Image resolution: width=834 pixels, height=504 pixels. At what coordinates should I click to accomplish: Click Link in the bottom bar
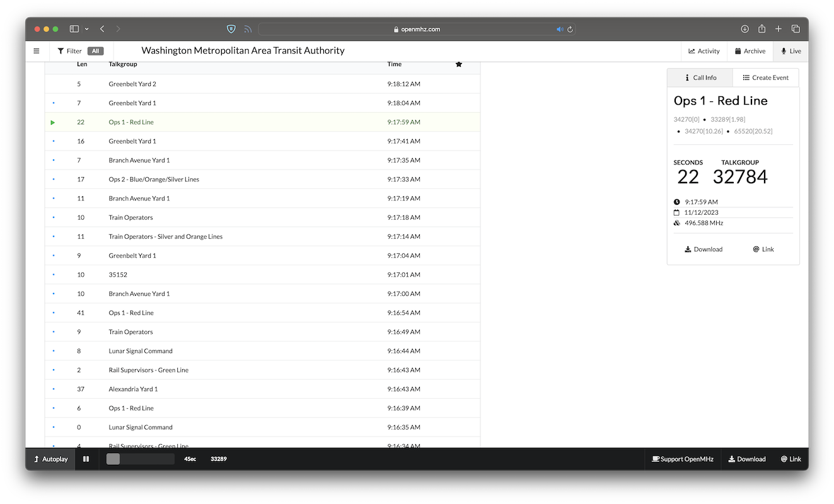click(791, 459)
